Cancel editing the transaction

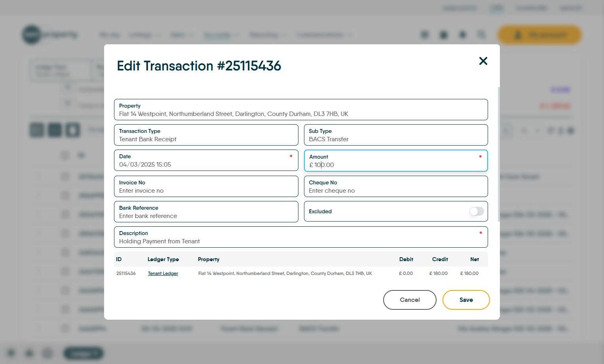[410, 300]
